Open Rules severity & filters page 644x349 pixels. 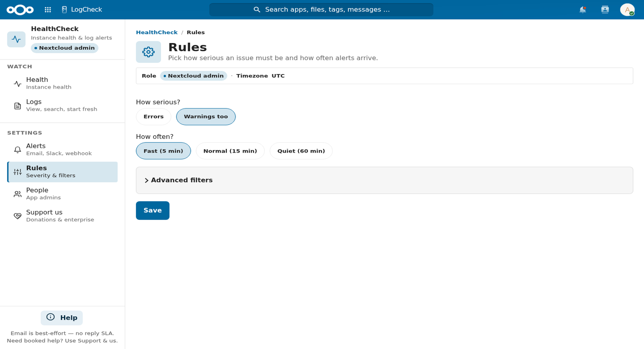tap(62, 172)
